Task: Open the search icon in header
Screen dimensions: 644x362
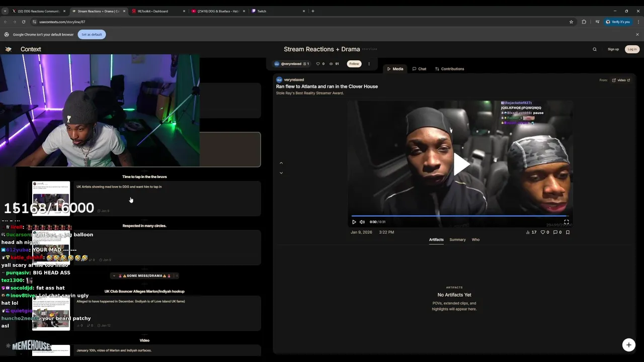Action: (x=595, y=49)
